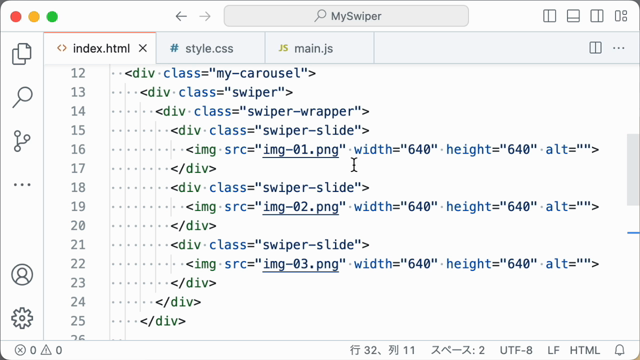Open editor More Actions ellipsis menu
Viewport: 640px width, 360px height.
click(x=619, y=48)
